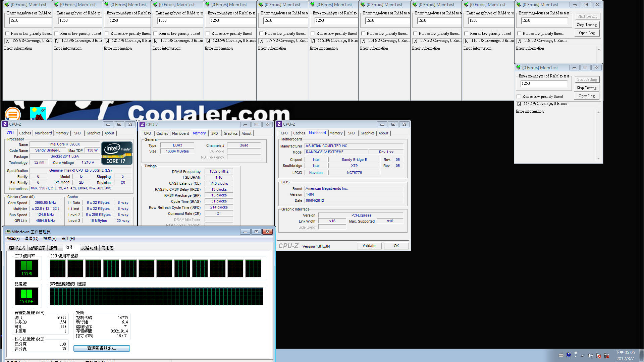Tick low priority thread in the 116.0% coverage MemTest
Screen dimensions: 644x362
[x=313, y=34]
